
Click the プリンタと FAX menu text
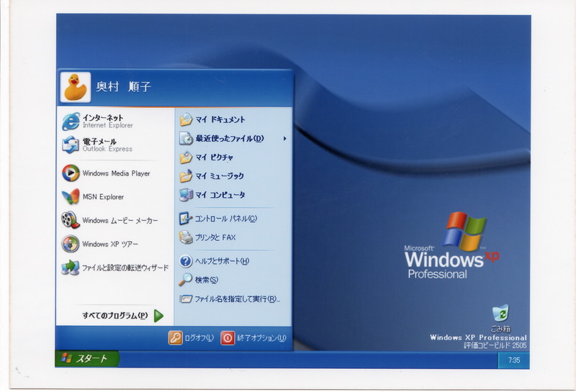(x=215, y=237)
